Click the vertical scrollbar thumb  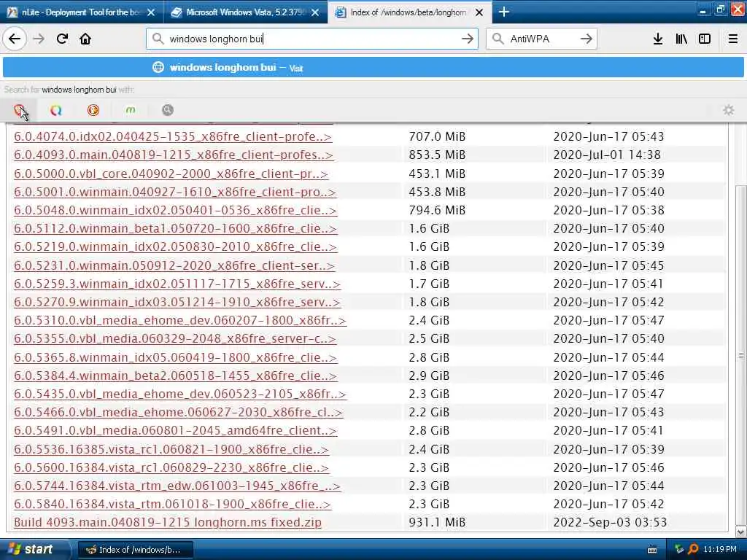coord(741,354)
